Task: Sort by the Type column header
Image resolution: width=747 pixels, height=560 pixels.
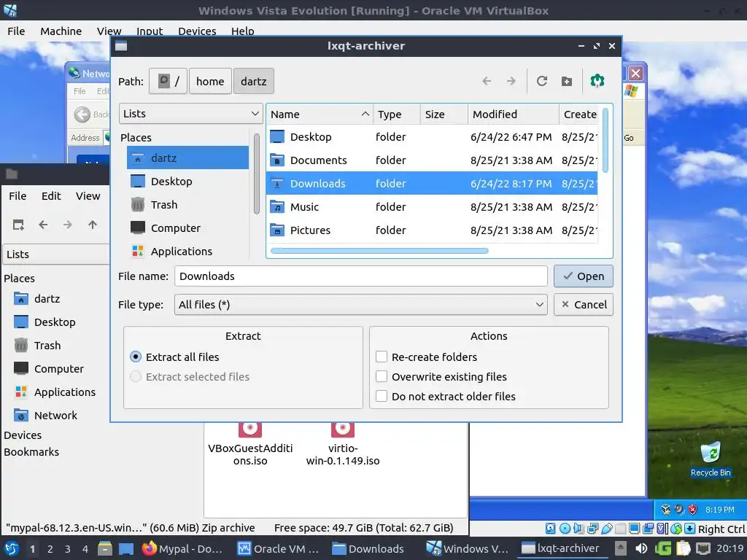Action: point(397,114)
